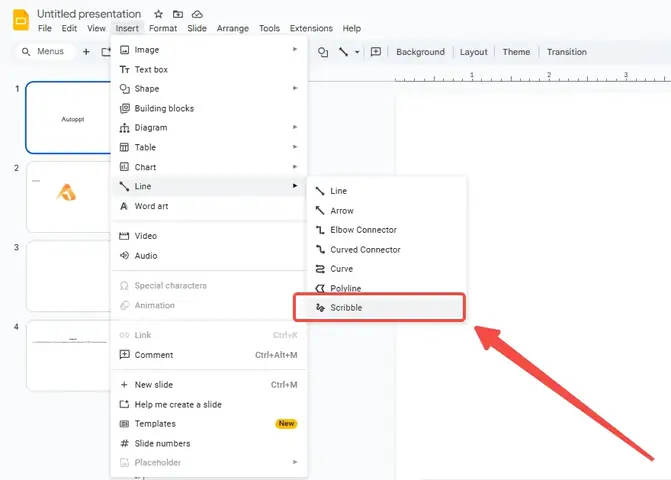Screen dimensions: 671x480
Task: Check the cloud save status icon
Action: click(x=197, y=14)
